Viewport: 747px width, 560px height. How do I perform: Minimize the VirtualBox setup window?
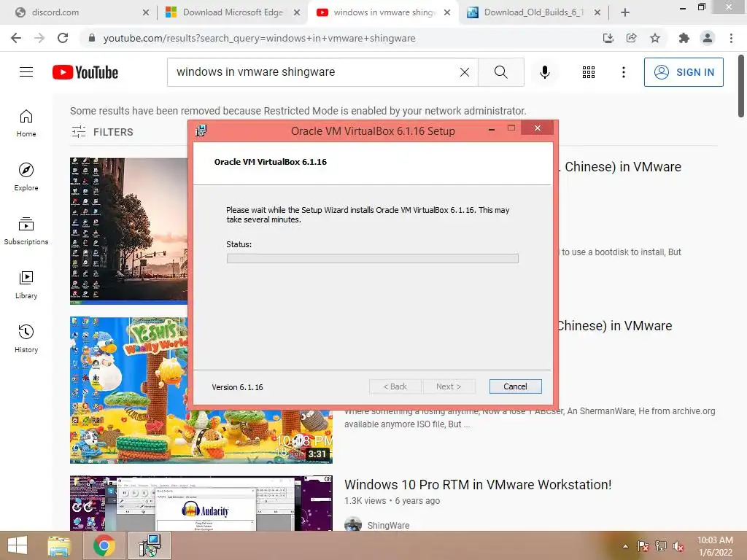click(x=492, y=128)
